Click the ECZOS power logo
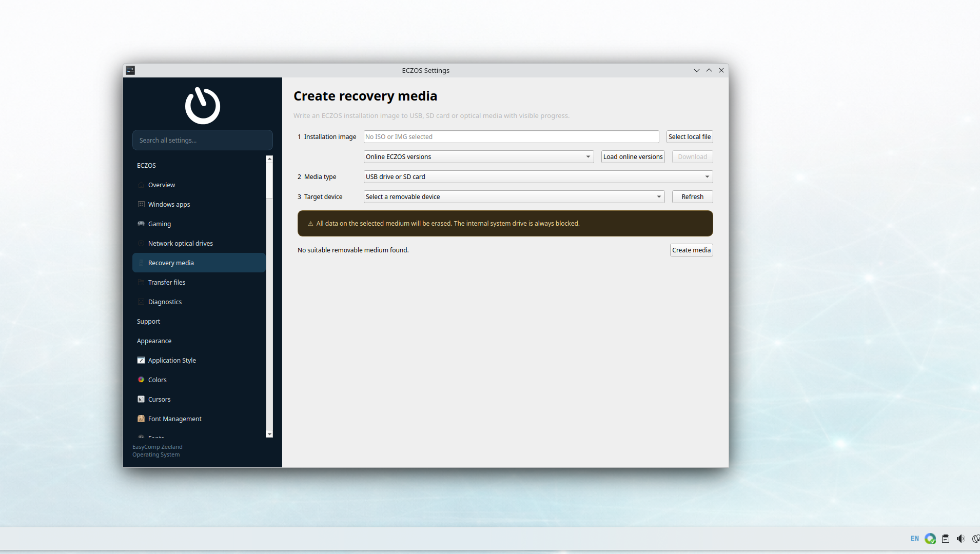This screenshot has height=554, width=980. [x=203, y=106]
